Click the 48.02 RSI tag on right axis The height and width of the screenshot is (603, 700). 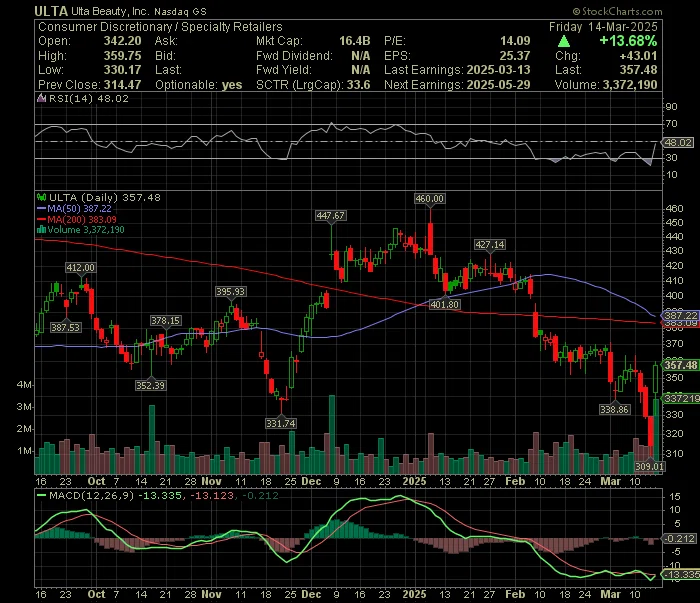[678, 142]
